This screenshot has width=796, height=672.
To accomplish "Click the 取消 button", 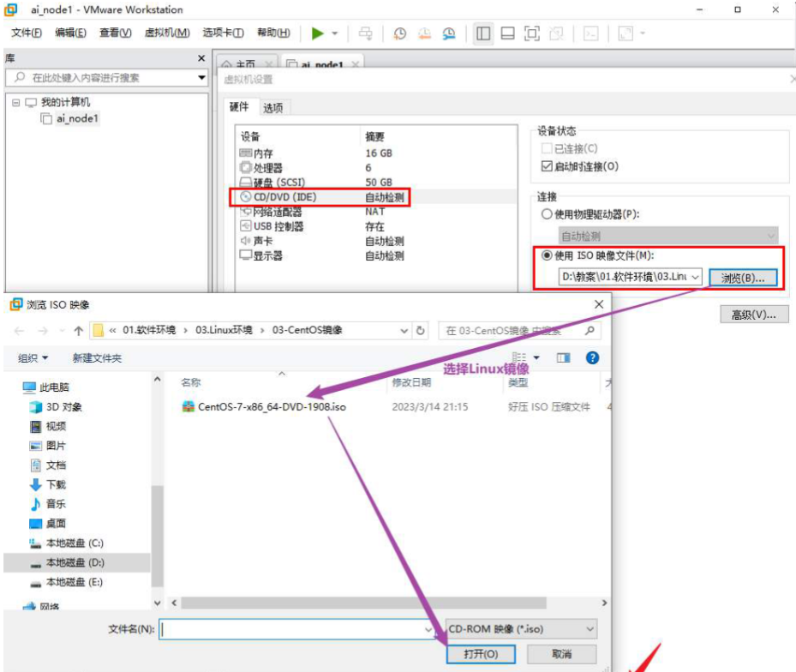I will (561, 654).
